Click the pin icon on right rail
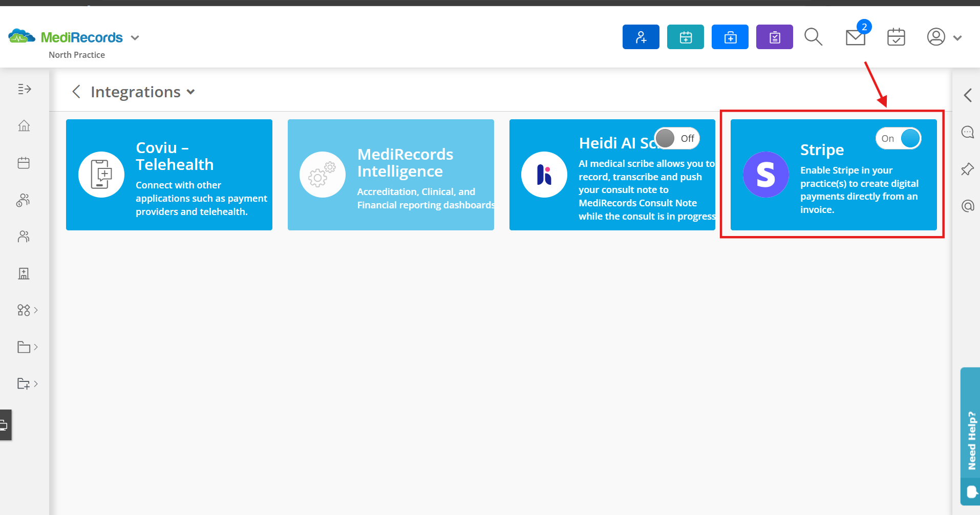The height and width of the screenshot is (515, 980). tap(967, 169)
